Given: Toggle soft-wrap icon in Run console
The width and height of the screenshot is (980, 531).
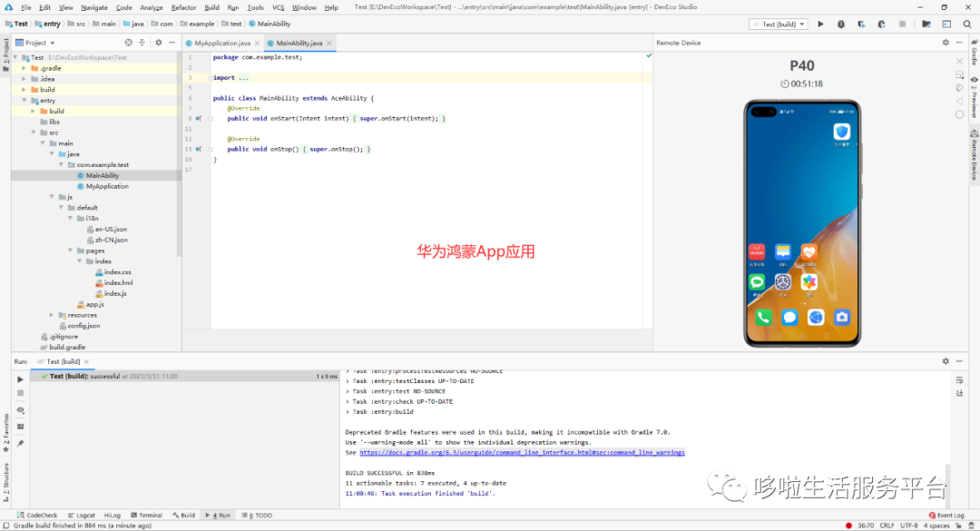Looking at the screenshot, I should tap(959, 380).
